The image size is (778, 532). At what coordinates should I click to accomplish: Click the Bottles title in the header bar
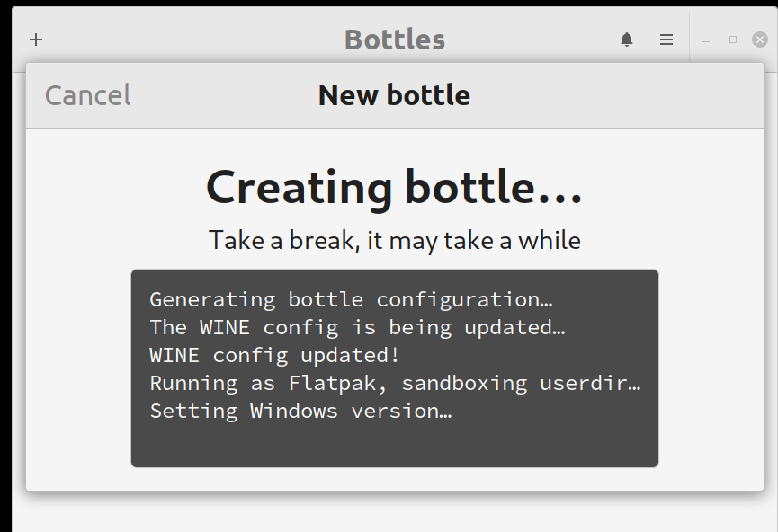coord(394,39)
